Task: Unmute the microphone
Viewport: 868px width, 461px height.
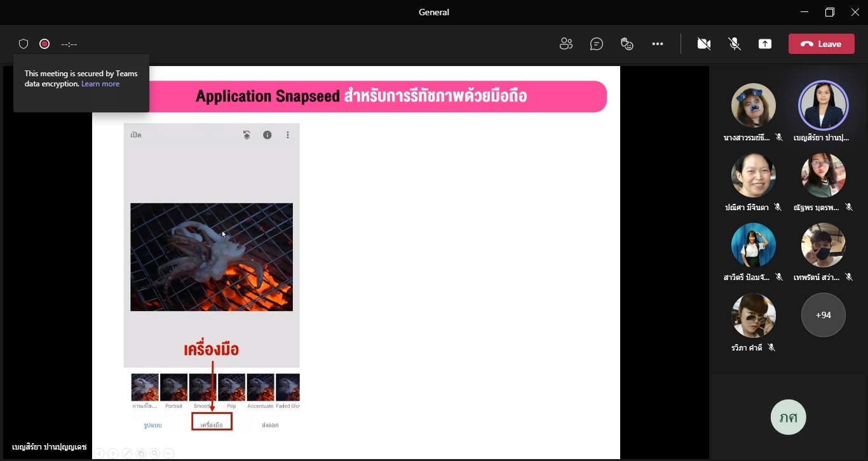Action: [x=735, y=44]
